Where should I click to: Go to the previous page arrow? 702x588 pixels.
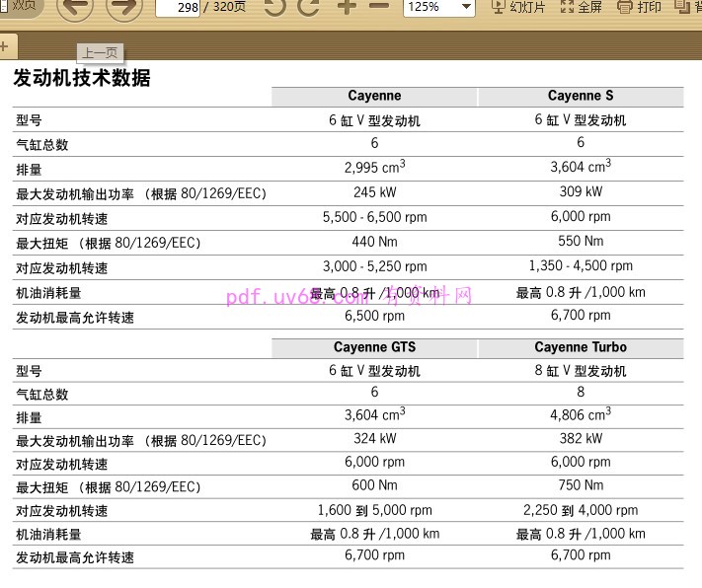pyautogui.click(x=74, y=8)
